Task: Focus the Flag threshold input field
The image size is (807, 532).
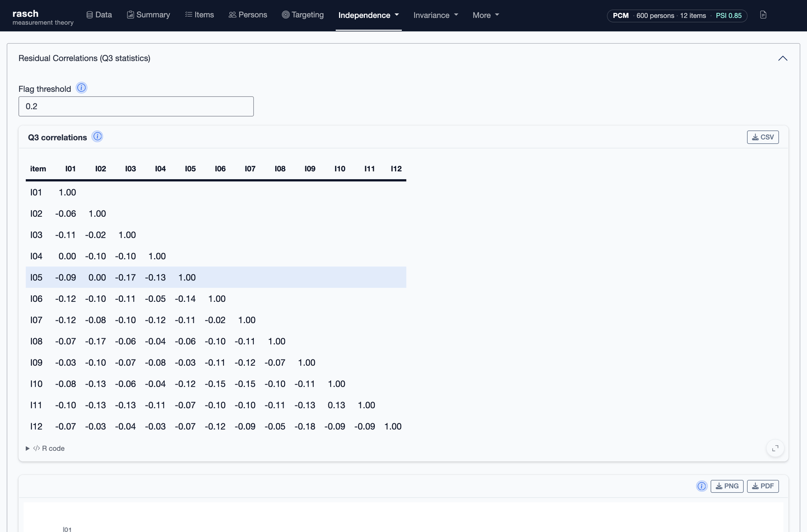Action: pyautogui.click(x=136, y=106)
